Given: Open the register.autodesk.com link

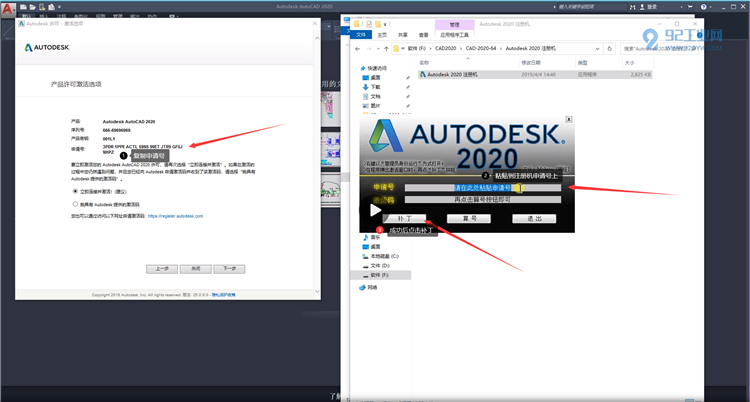Looking at the screenshot, I should 176,216.
